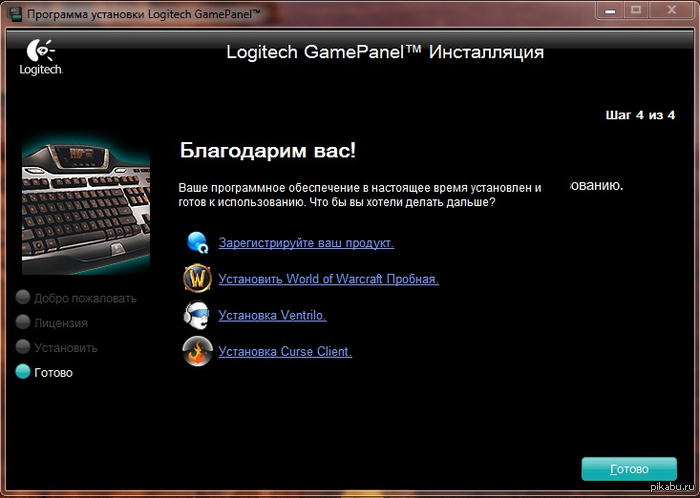Follow the 'Установка Curse Client' link
Screen dimensions: 700x498
coord(285,352)
